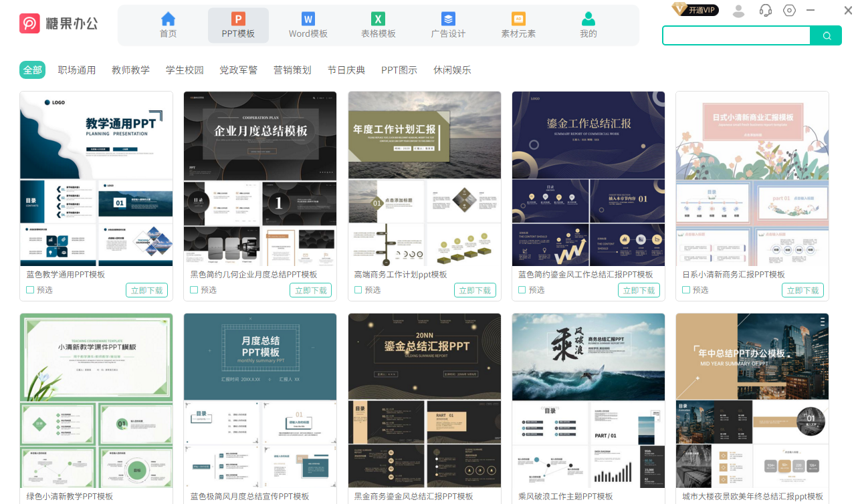
Task: Download 黑色简约几何企业月度总结 template
Action: (x=310, y=290)
